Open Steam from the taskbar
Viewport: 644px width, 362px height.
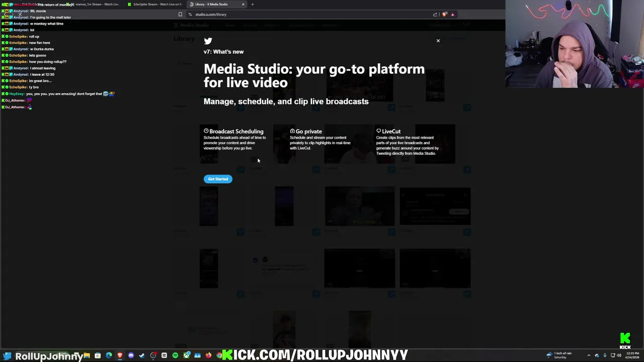coord(142,355)
